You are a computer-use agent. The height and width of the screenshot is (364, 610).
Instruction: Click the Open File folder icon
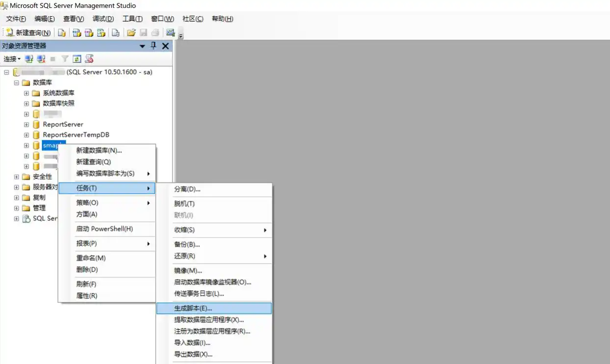[x=131, y=33]
